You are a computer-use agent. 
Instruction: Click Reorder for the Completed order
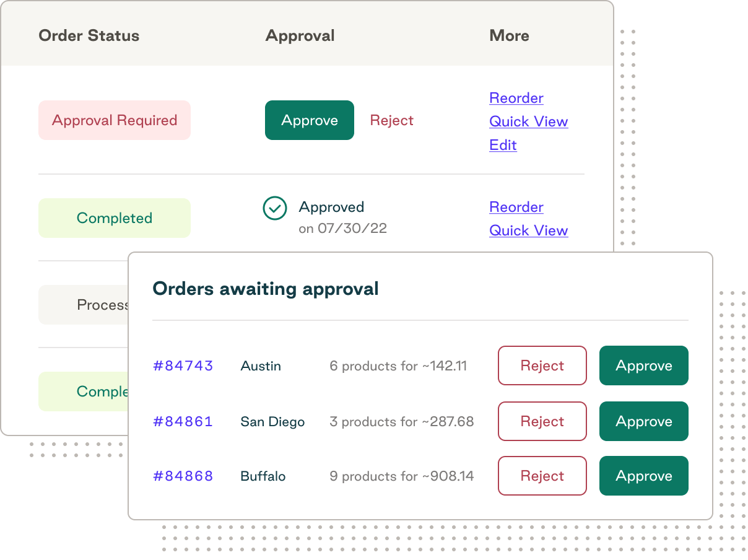(x=516, y=207)
